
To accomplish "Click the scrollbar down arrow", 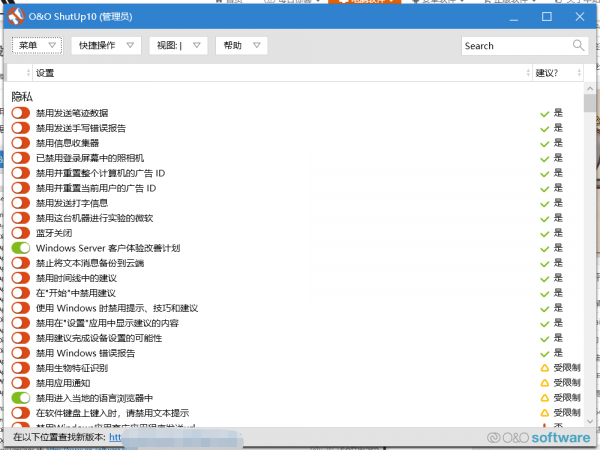I will point(590,421).
